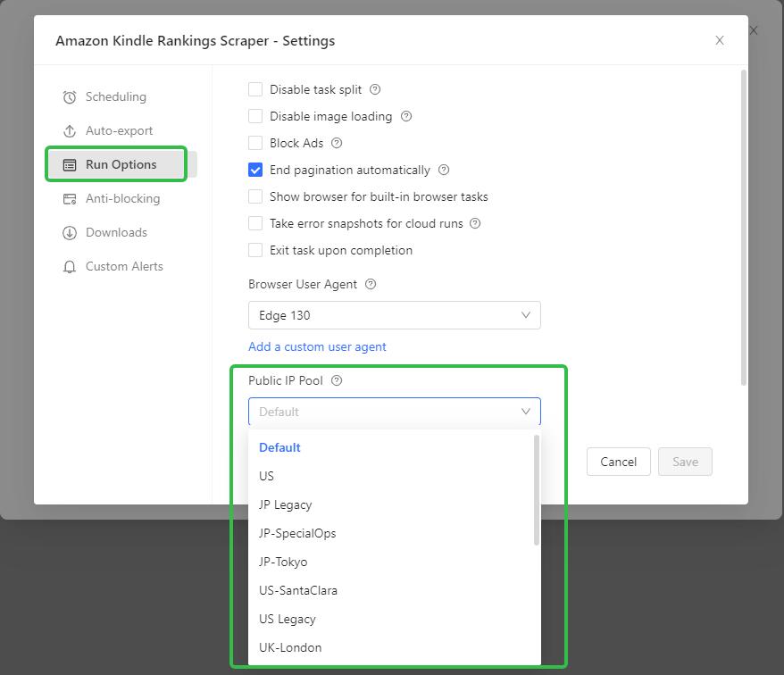Tick Exit task upon completion checkbox
This screenshot has width=784, height=675.
[255, 250]
